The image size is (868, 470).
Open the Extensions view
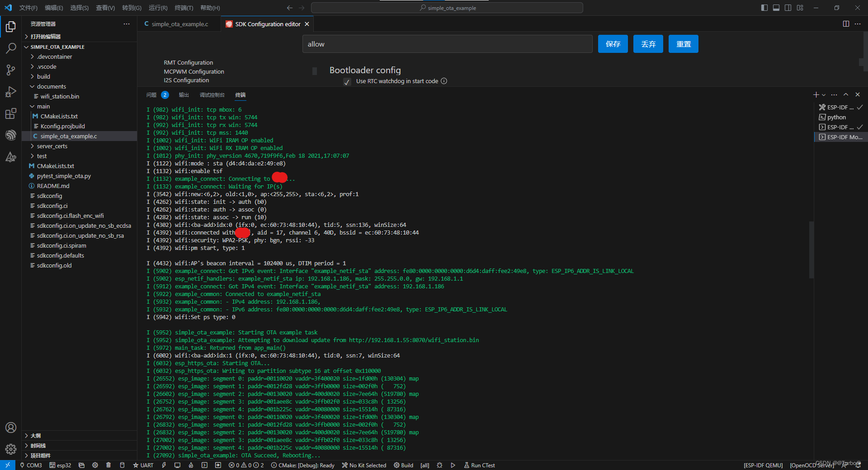point(11,113)
